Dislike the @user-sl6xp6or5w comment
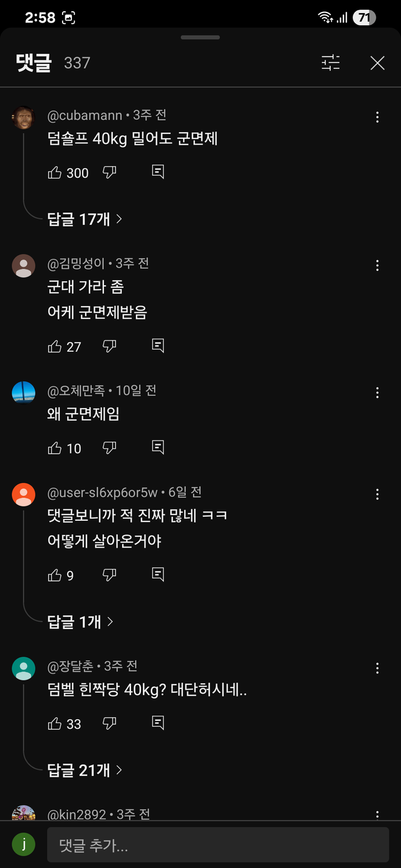The image size is (401, 868). click(x=110, y=575)
